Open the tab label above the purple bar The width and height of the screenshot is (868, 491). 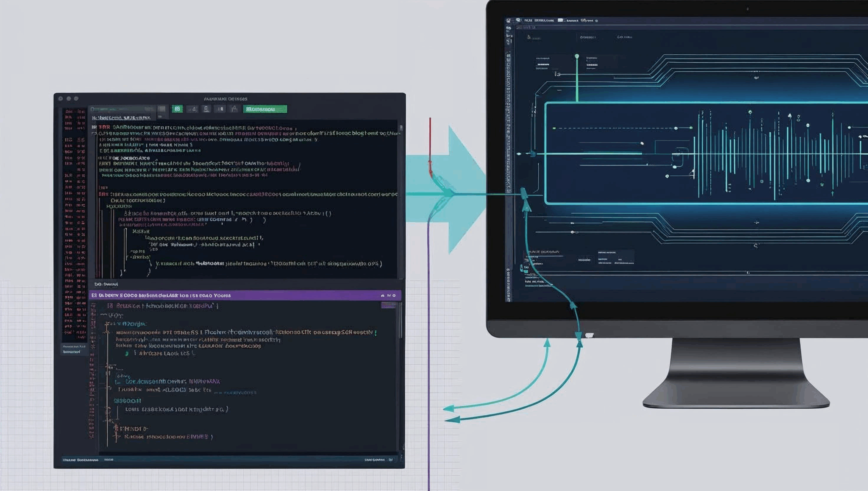(x=106, y=284)
